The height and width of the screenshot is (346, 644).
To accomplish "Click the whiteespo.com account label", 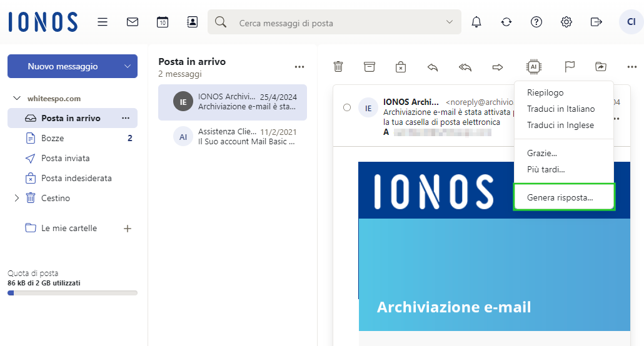I will [x=54, y=99].
